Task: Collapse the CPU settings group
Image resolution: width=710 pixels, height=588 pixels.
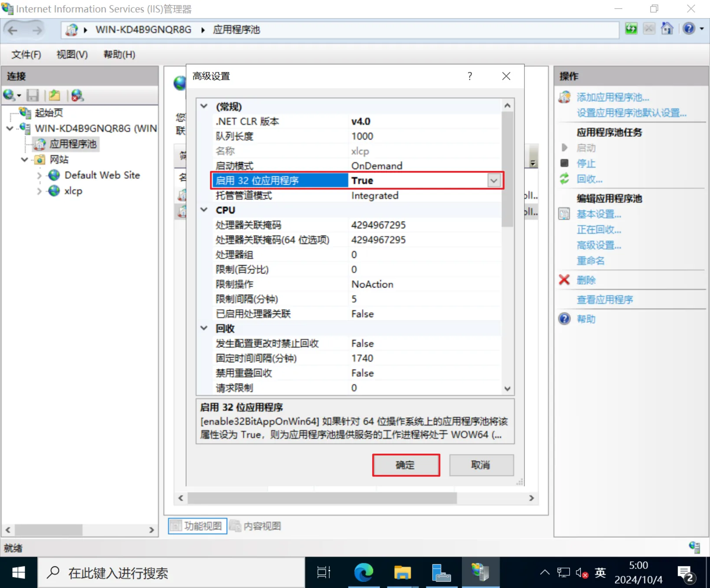Action: [x=204, y=210]
